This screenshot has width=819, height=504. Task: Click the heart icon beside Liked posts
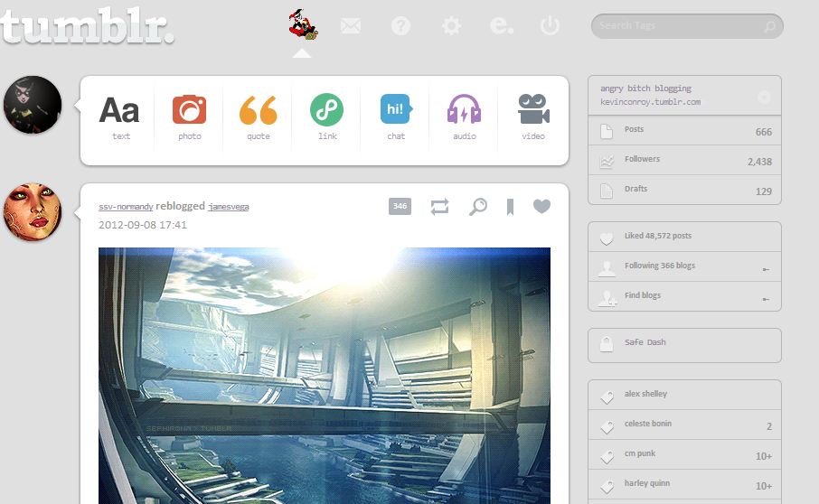(607, 238)
